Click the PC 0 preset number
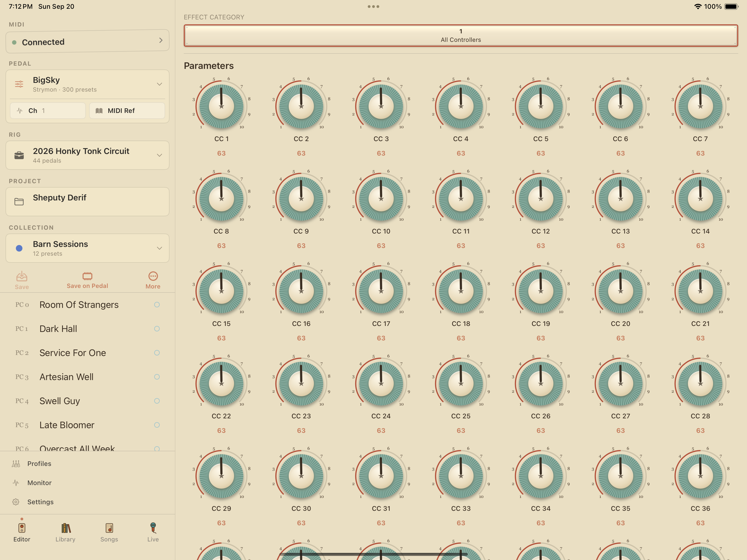The image size is (747, 560). [x=22, y=305]
